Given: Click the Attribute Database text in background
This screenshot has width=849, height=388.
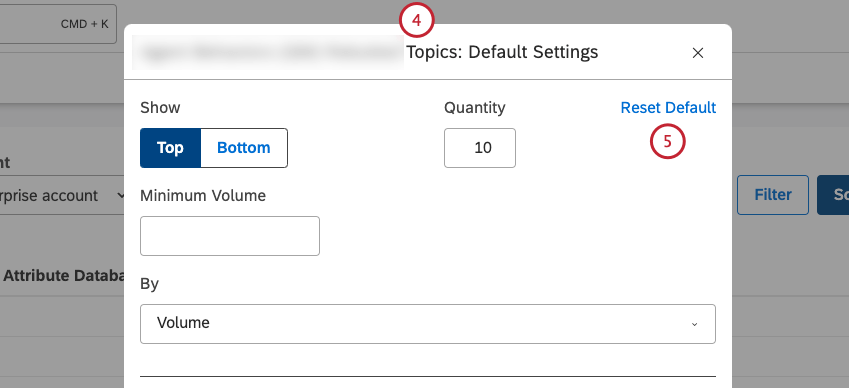Looking at the screenshot, I should (x=64, y=275).
